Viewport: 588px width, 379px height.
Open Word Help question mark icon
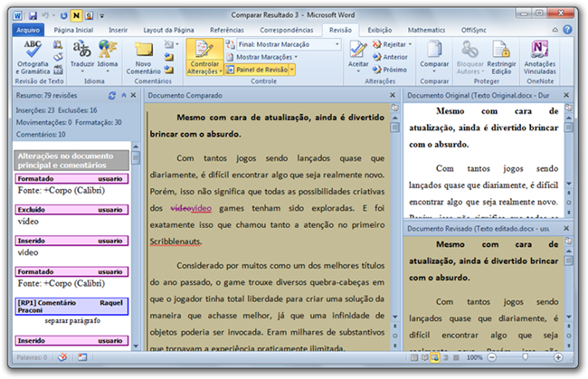click(x=568, y=30)
